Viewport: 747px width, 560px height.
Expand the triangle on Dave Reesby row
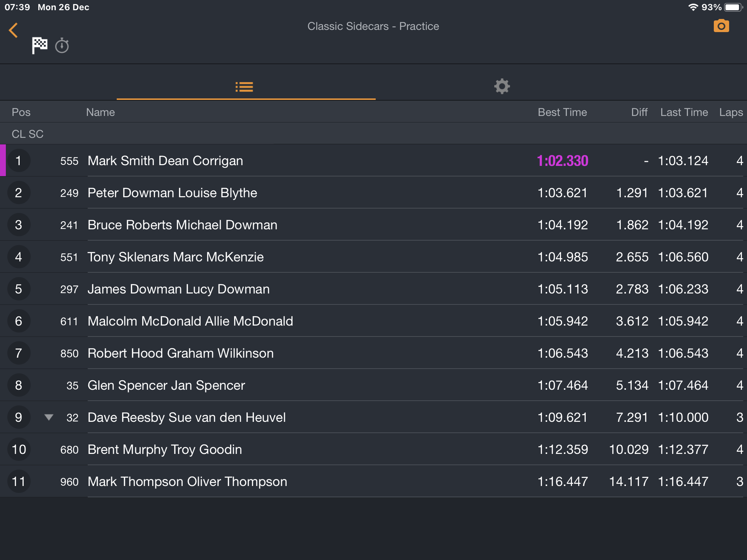(x=49, y=417)
